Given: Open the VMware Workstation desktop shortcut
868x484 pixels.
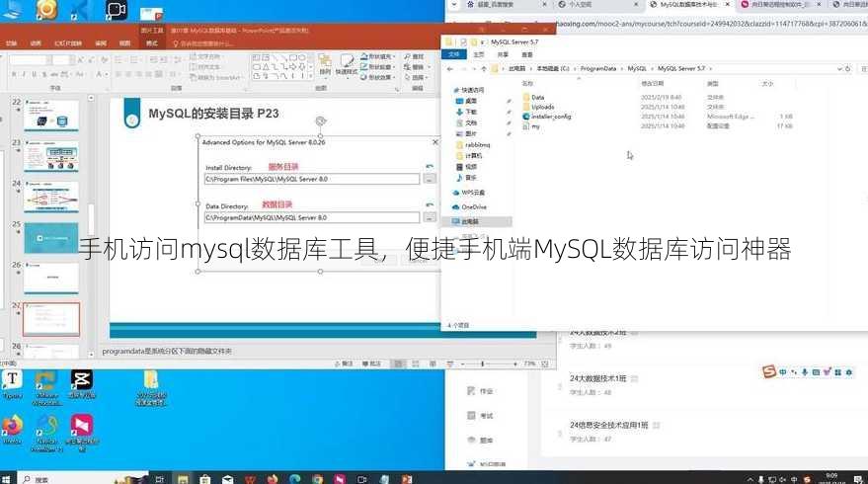Looking at the screenshot, I should (46, 387).
